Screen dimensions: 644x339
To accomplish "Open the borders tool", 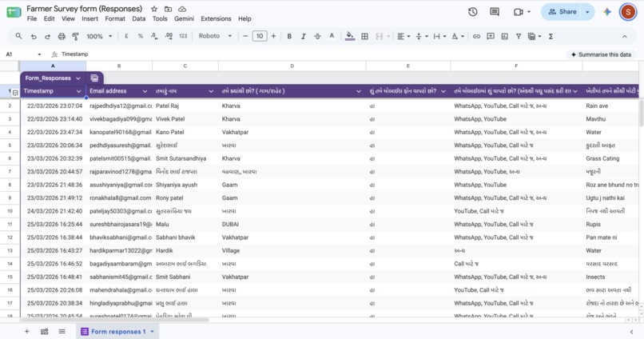I will coord(364,36).
